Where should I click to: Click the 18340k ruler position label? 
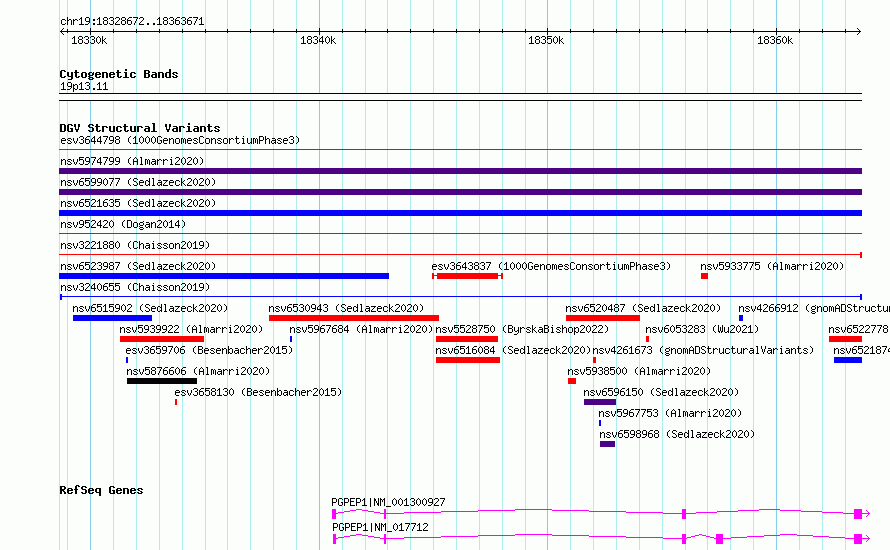click(x=318, y=40)
